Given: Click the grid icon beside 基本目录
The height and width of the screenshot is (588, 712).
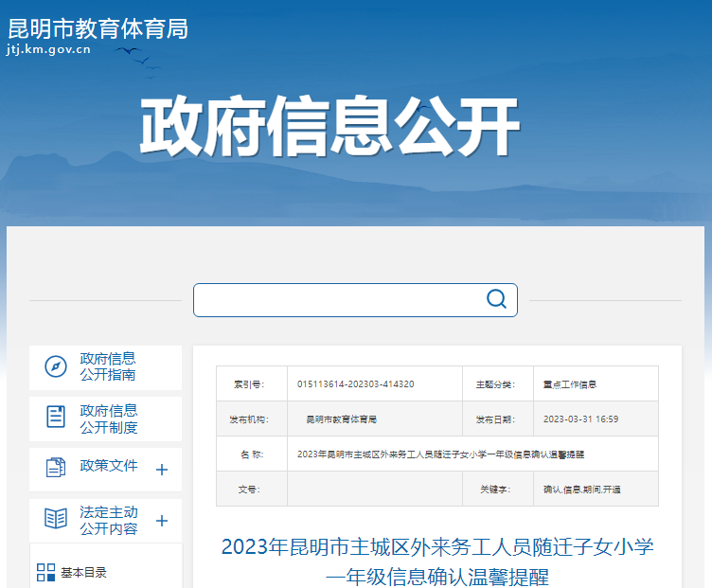Looking at the screenshot, I should pos(45,572).
